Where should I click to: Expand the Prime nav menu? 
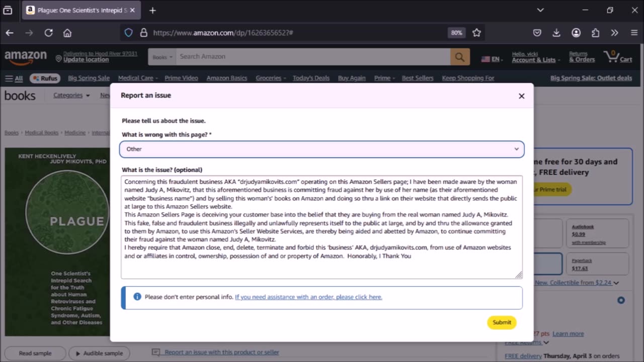point(384,78)
